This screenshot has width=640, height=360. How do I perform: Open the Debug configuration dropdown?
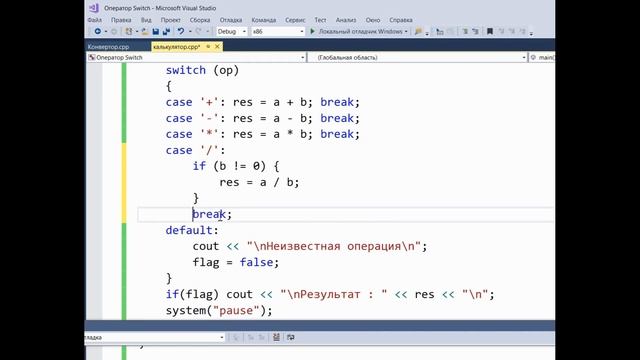[x=232, y=31]
